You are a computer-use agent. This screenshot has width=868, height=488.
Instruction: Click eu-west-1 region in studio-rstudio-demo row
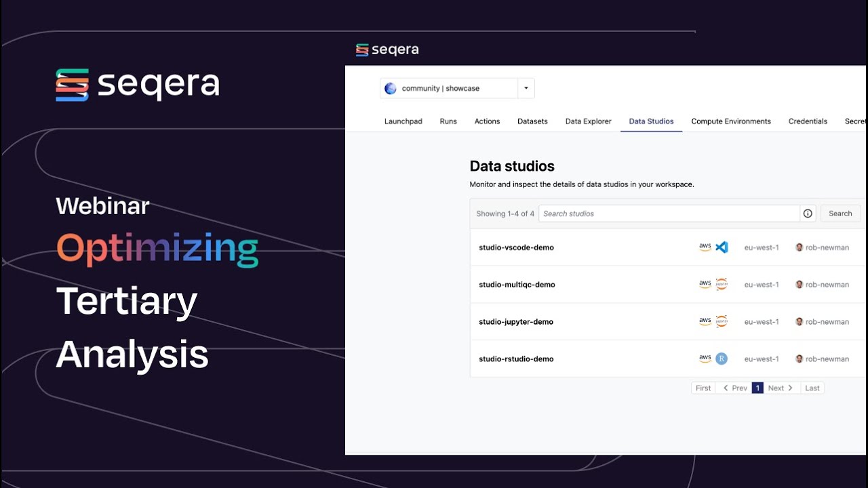[762, 359]
